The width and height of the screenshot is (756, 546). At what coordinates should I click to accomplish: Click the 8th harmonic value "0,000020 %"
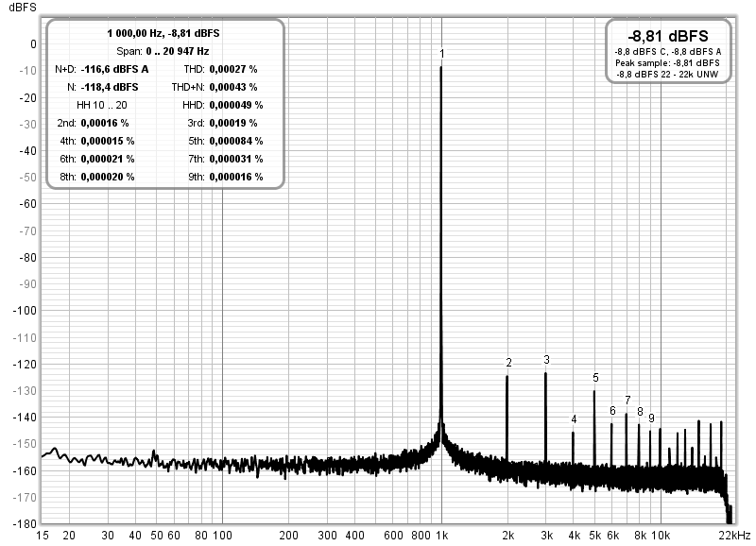click(x=108, y=177)
